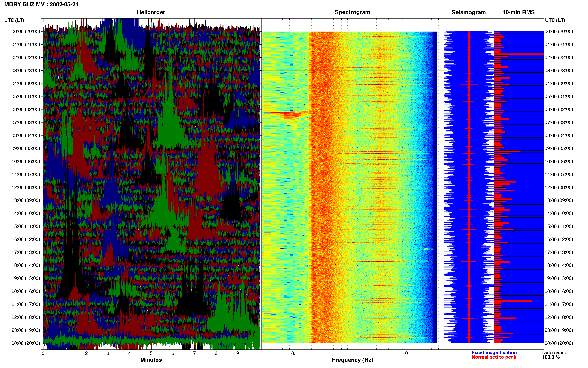Click left time label '22:00 (18:00)'
The width and height of the screenshot is (588, 368).
pos(26,317)
